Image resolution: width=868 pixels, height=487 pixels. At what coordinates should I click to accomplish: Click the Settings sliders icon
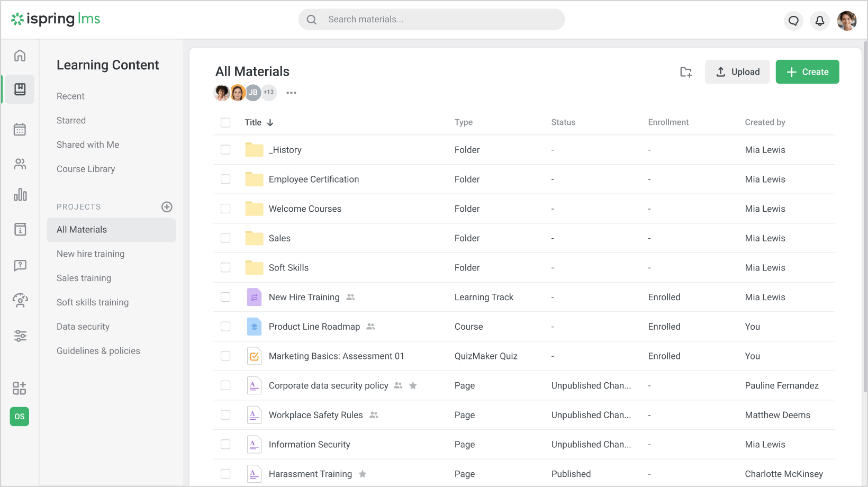click(x=20, y=336)
